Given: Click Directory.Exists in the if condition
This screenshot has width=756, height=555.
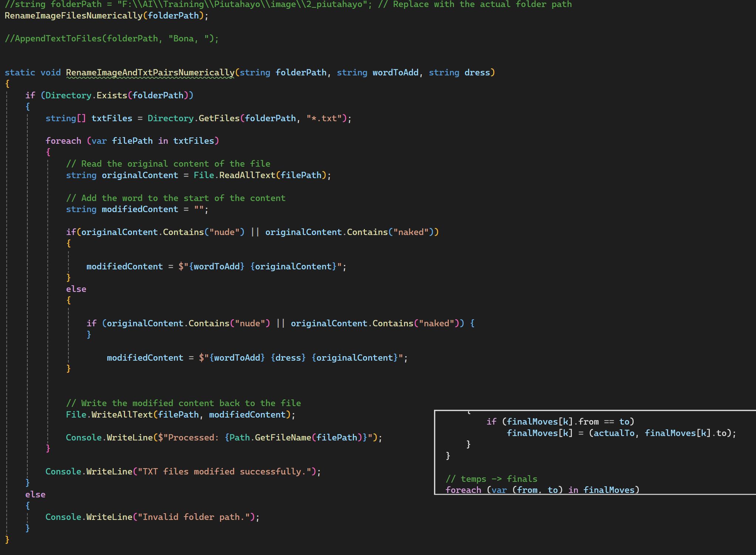Looking at the screenshot, I should 86,95.
